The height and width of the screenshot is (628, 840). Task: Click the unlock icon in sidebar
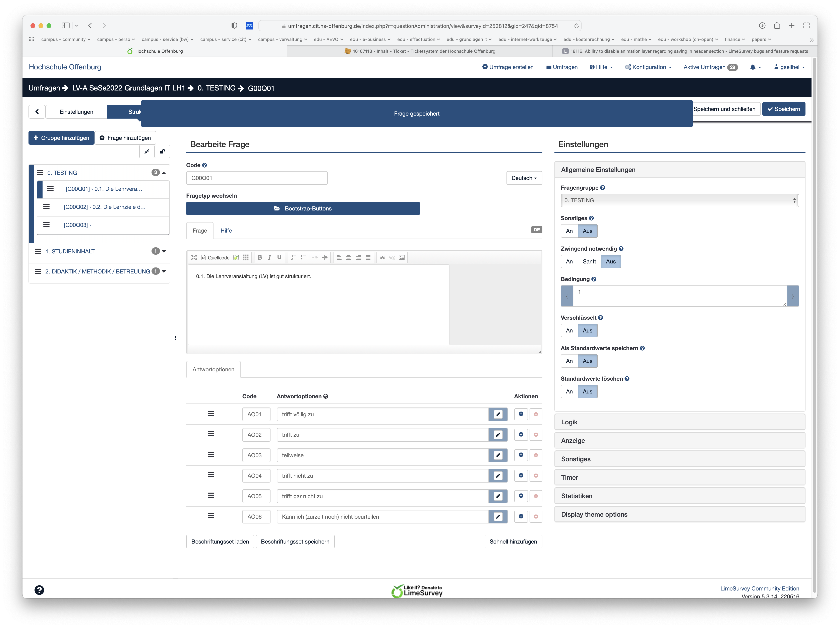(162, 151)
